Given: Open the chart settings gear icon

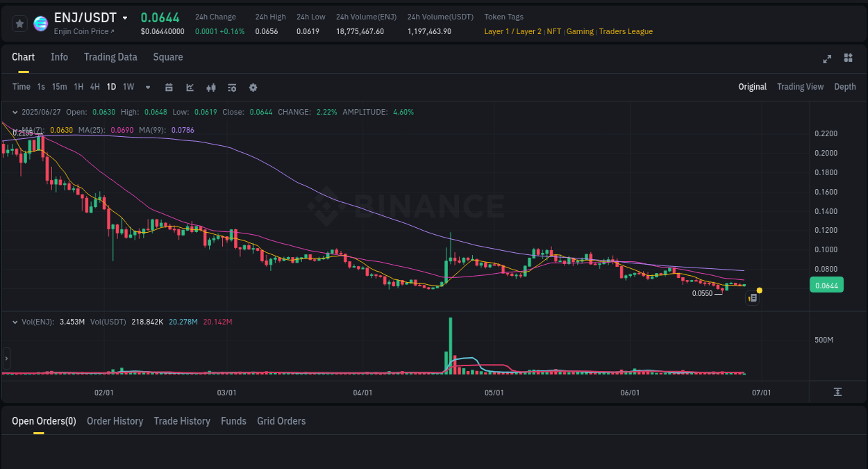Looking at the screenshot, I should 253,87.
